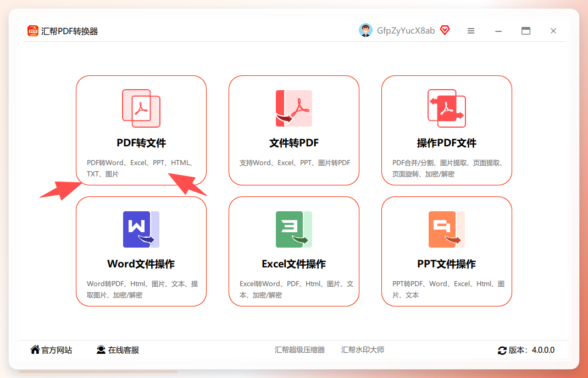Click username GfpZyYucX8ab
Viewport: 588px width, 378px height.
(406, 30)
